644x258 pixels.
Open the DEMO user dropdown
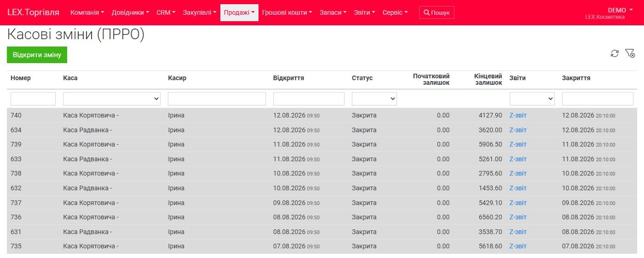coord(620,10)
